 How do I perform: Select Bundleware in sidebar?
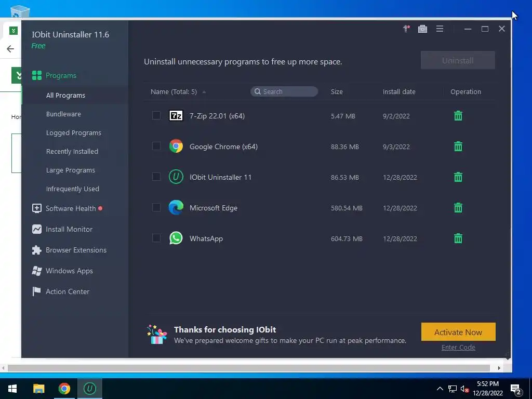[63, 114]
